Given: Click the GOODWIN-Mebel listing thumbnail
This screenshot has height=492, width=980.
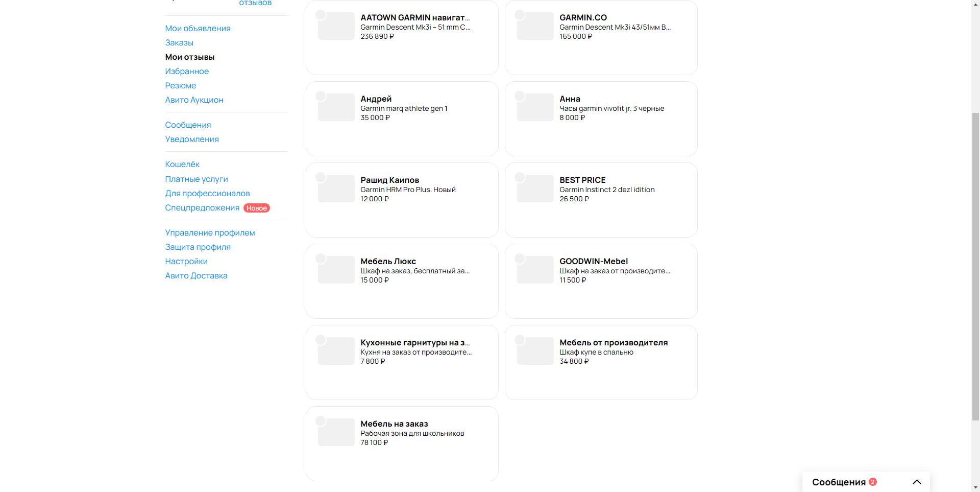Looking at the screenshot, I should [x=535, y=270].
